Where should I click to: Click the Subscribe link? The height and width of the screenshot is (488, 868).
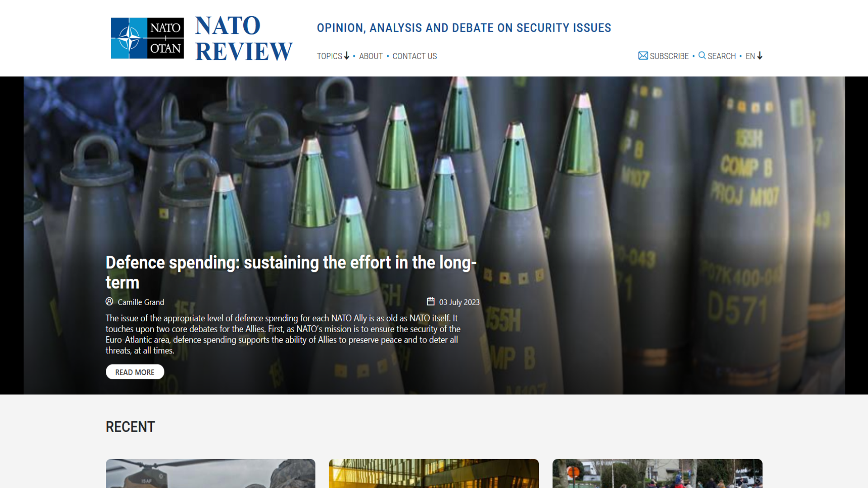[669, 56]
